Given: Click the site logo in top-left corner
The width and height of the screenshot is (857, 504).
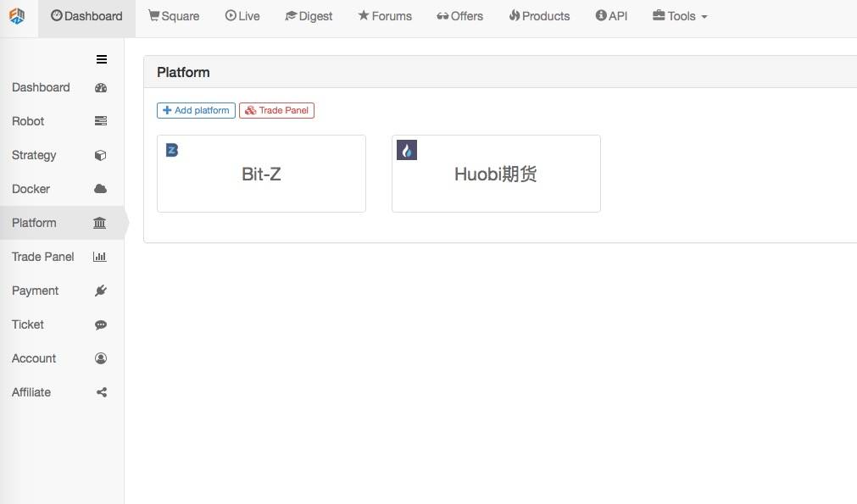Looking at the screenshot, I should (x=17, y=16).
